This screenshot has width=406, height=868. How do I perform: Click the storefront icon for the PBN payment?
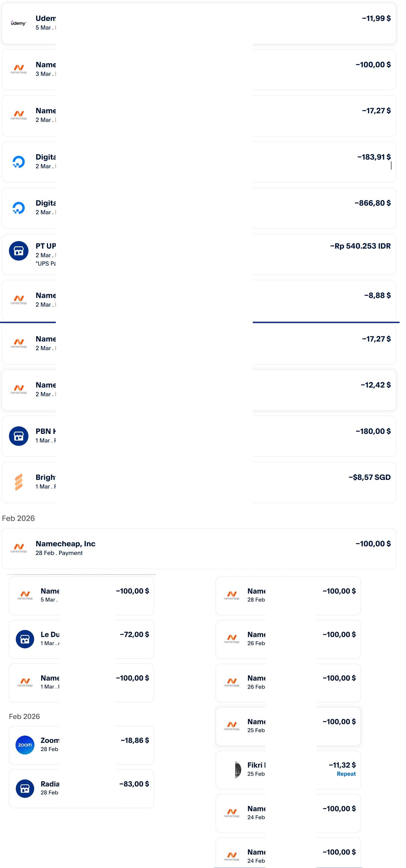coord(18,436)
